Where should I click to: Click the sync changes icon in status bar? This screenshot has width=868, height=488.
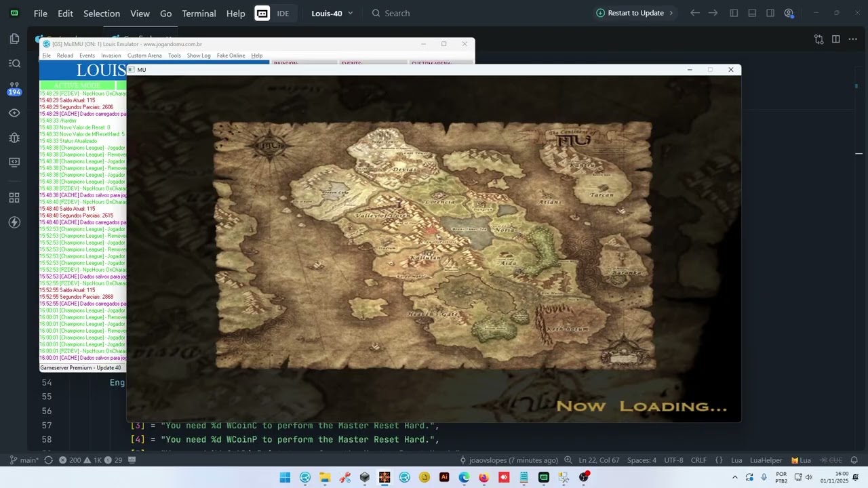click(48, 460)
